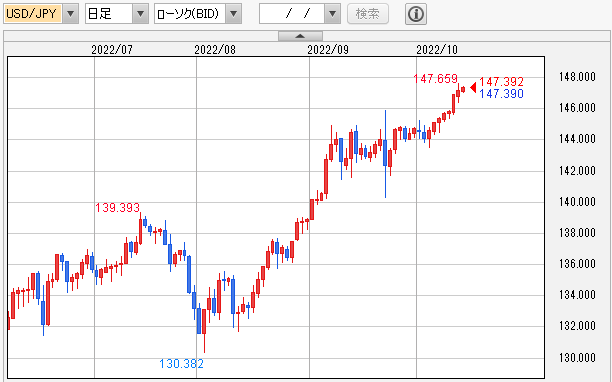Click the 144.000 price axis label
The width and height of the screenshot is (612, 382).
click(577, 139)
